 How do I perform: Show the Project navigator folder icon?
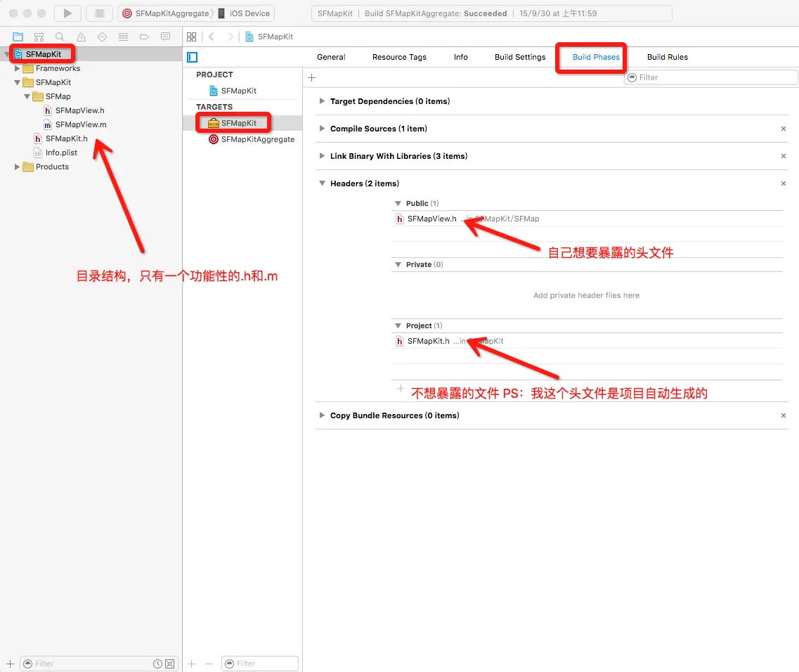[x=18, y=37]
